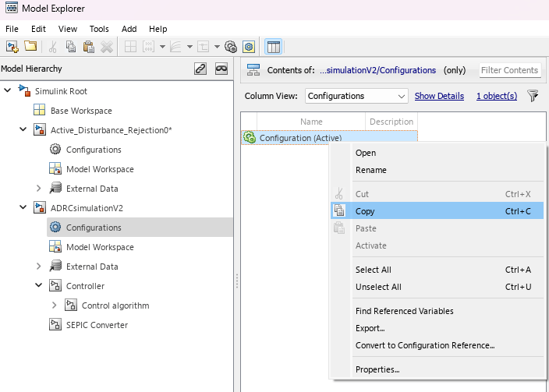The width and height of the screenshot is (549, 392).
Task: Toggle the library links chain icon
Action: point(200,69)
